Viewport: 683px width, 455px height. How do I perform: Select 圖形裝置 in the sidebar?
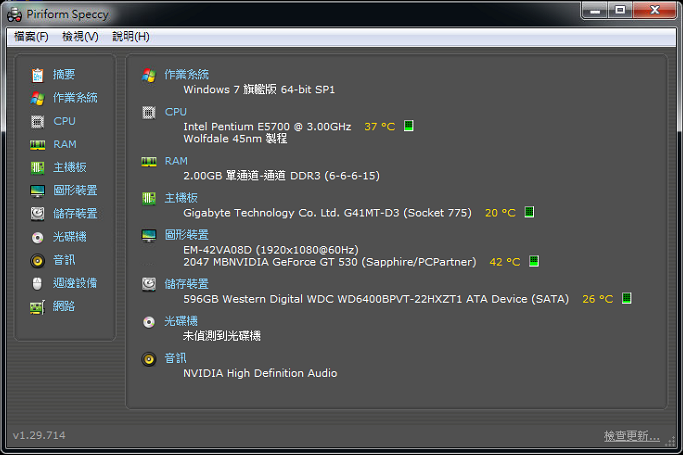coord(75,190)
